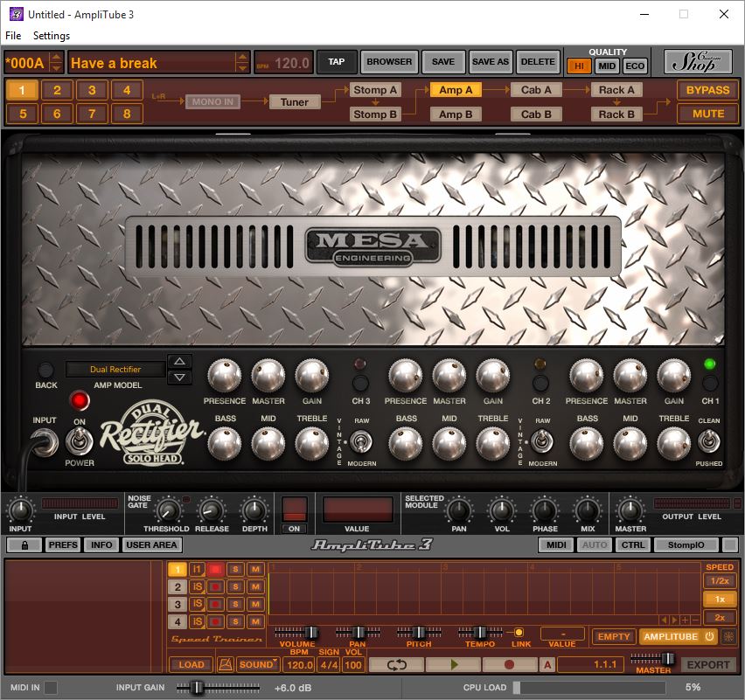This screenshot has height=700, width=745.
Task: Flip the CH 3 RAW/MODERN switch
Action: [x=361, y=441]
